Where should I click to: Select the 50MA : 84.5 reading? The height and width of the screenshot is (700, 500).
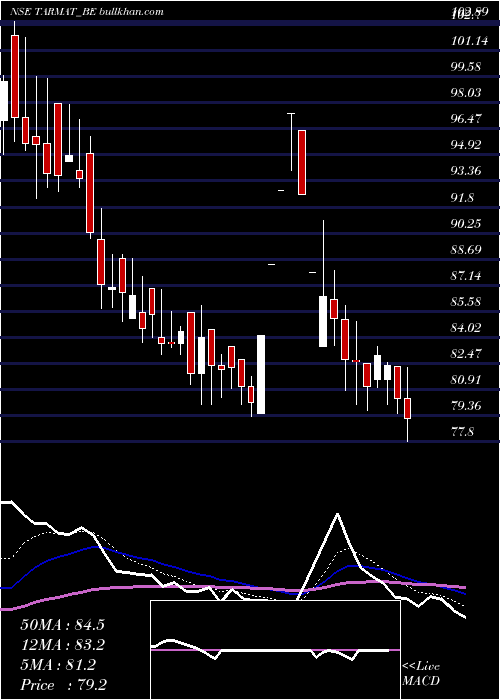[62, 625]
